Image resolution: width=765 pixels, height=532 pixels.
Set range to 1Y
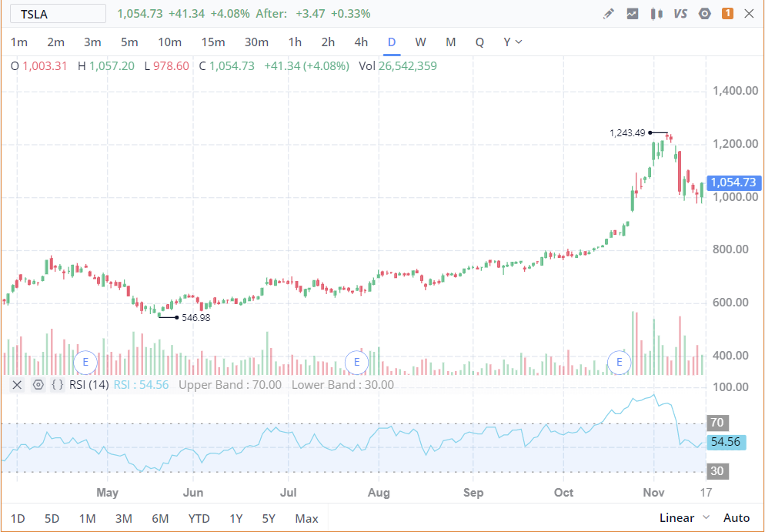click(236, 518)
